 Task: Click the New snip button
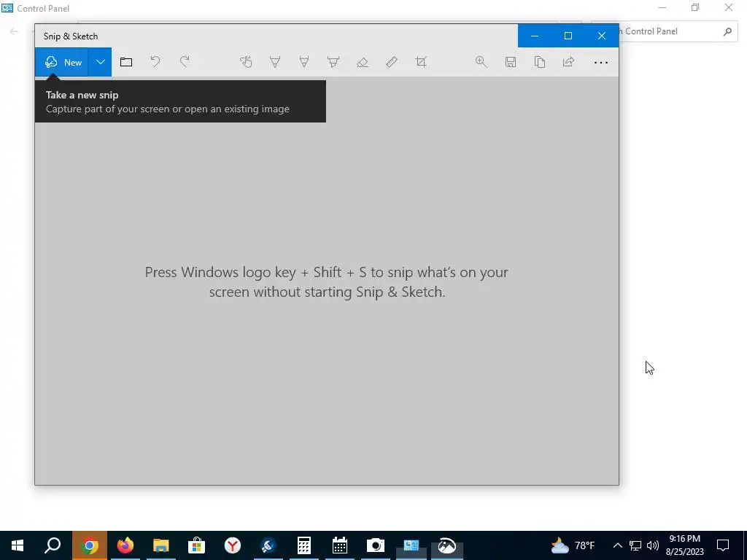pyautogui.click(x=61, y=62)
